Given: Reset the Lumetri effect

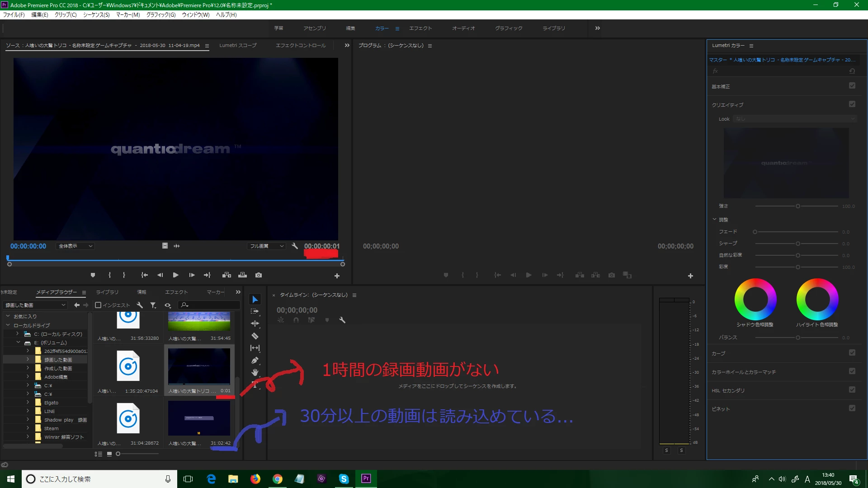Looking at the screenshot, I should 852,71.
